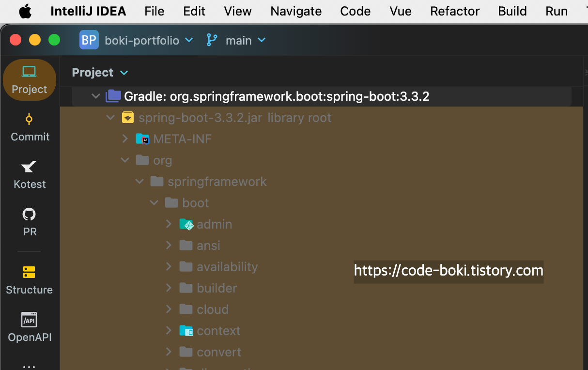Click the BP project badge icon

coord(89,40)
